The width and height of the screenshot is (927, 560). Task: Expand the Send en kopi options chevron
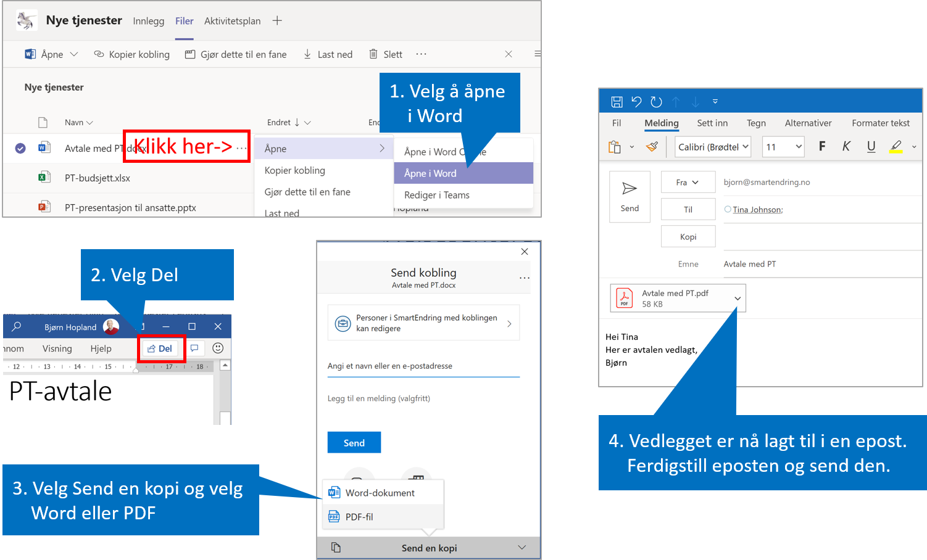(522, 548)
